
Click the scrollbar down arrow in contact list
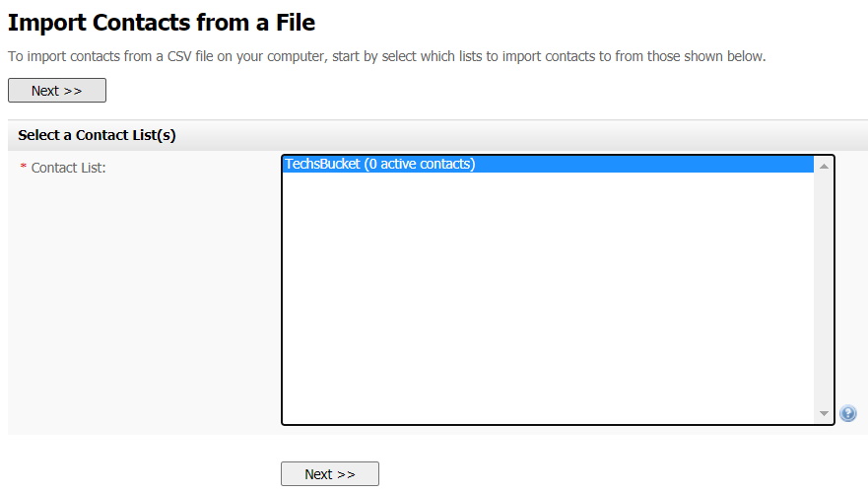pos(824,414)
